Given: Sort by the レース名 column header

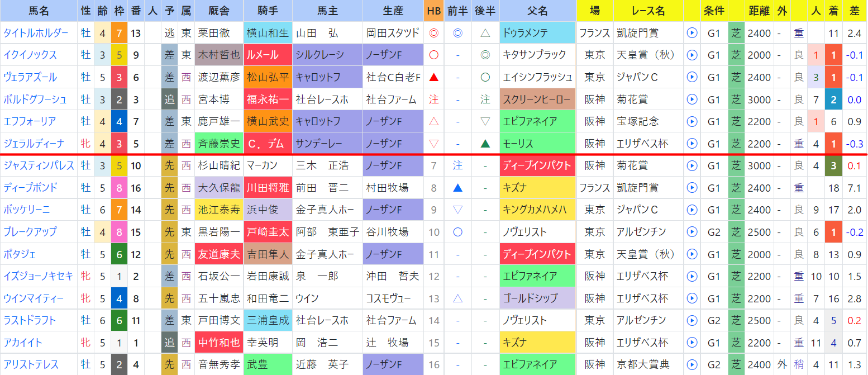Looking at the screenshot, I should pos(648,11).
